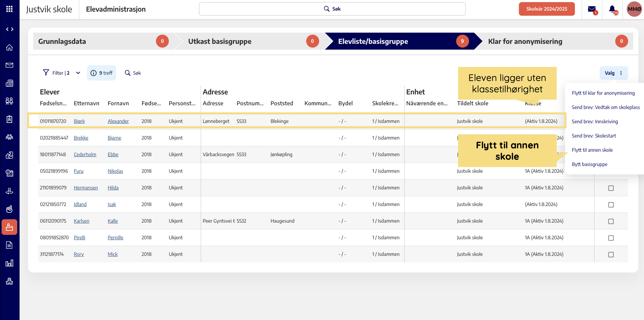Tick the checkbox for Hermansen Hilda

pyautogui.click(x=611, y=188)
